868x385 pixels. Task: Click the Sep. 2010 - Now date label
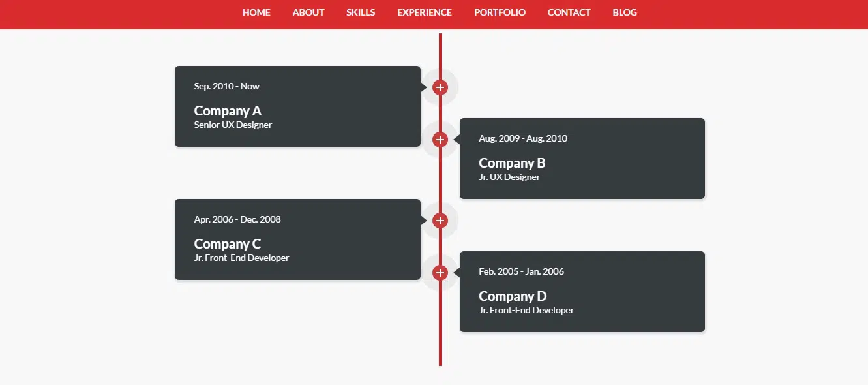click(x=227, y=86)
